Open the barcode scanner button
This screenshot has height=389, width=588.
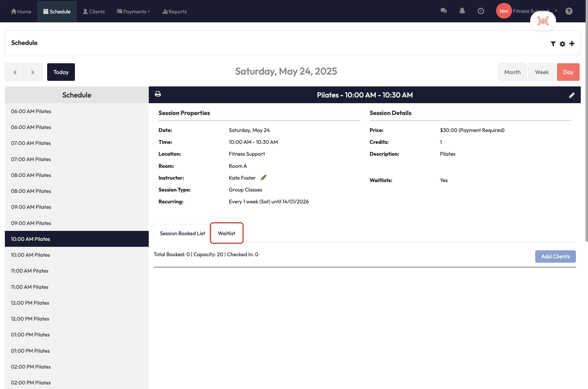tap(543, 21)
